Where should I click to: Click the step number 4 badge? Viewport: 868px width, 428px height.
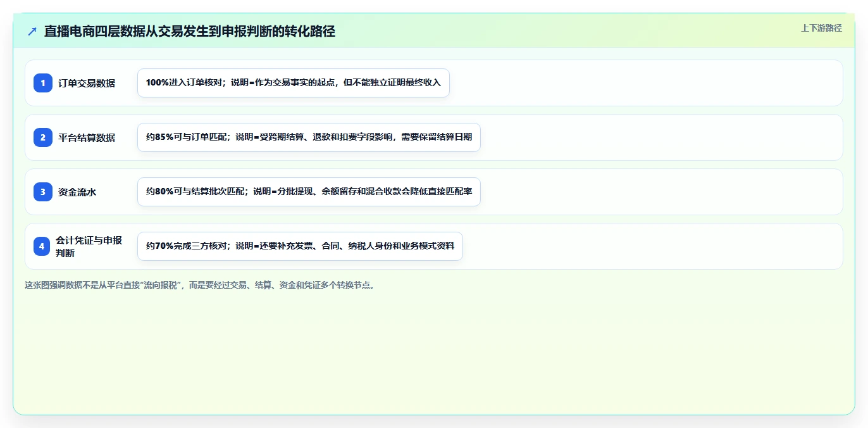pyautogui.click(x=42, y=246)
